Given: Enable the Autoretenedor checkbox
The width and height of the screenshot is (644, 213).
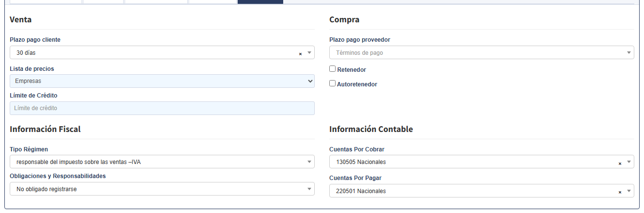Looking at the screenshot, I should [333, 83].
